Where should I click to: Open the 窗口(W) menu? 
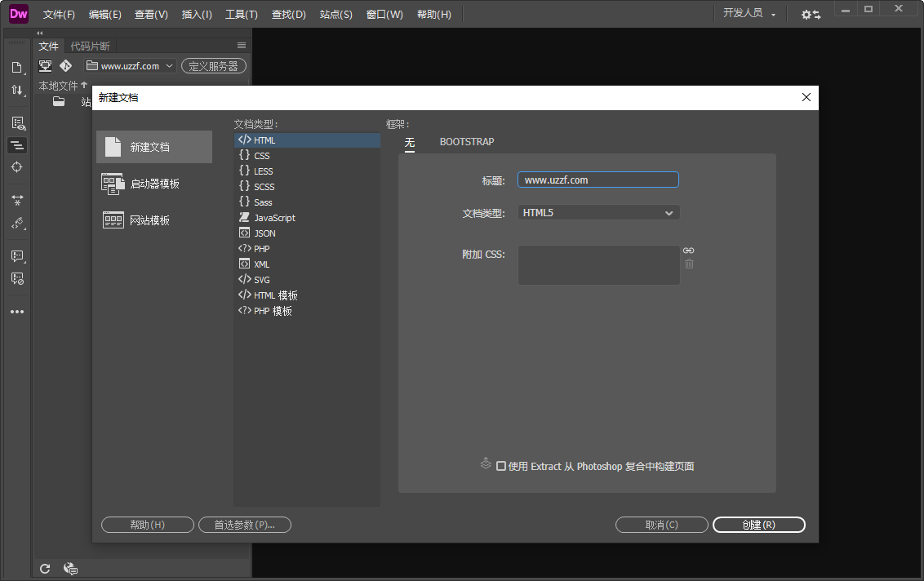click(x=384, y=14)
